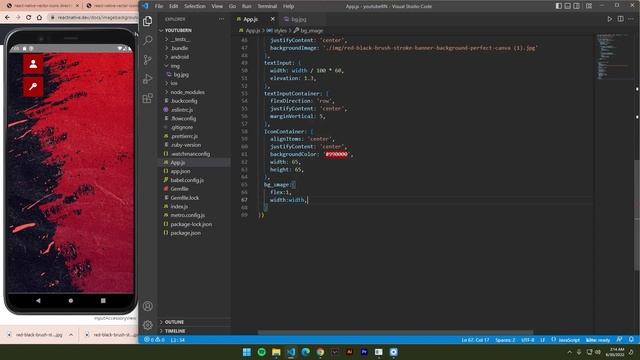Click the minimap code overview
This screenshot has height=360, width=640.
[x=613, y=57]
